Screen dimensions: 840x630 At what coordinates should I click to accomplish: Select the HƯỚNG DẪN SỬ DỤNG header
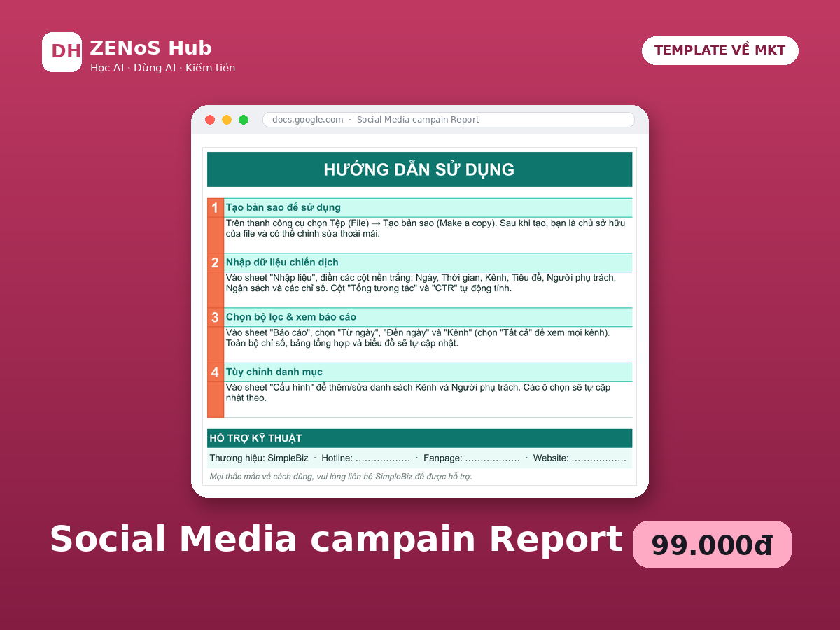click(x=419, y=169)
